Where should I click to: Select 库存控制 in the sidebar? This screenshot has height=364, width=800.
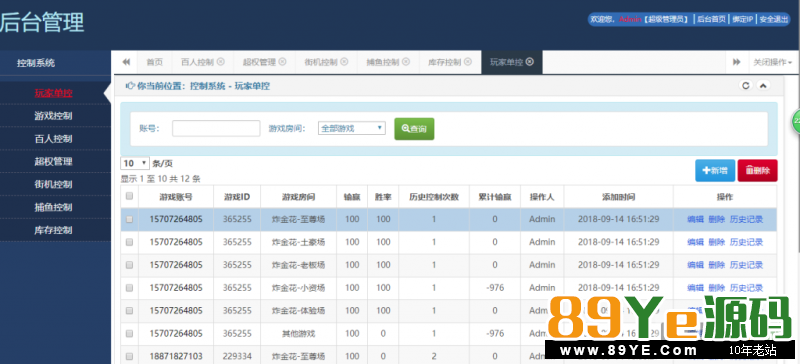pos(54,230)
